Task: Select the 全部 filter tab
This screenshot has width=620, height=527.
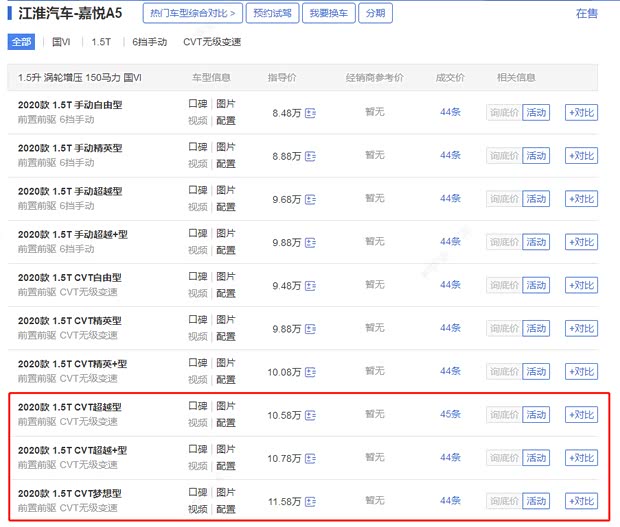Action: point(21,42)
